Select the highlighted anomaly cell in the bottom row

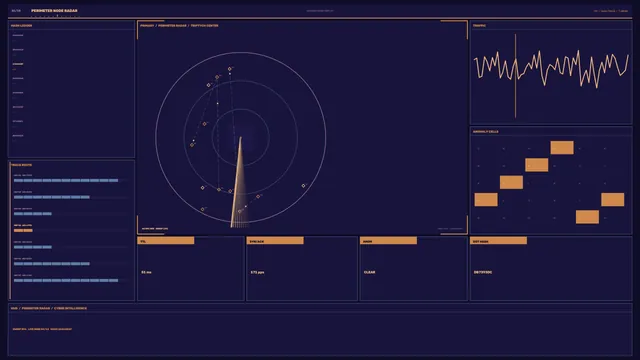[587, 217]
